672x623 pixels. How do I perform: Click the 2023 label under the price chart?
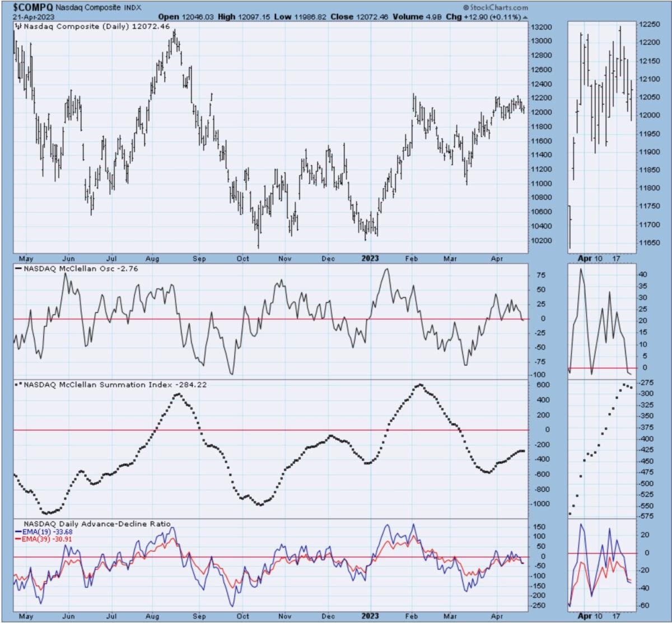click(x=370, y=259)
